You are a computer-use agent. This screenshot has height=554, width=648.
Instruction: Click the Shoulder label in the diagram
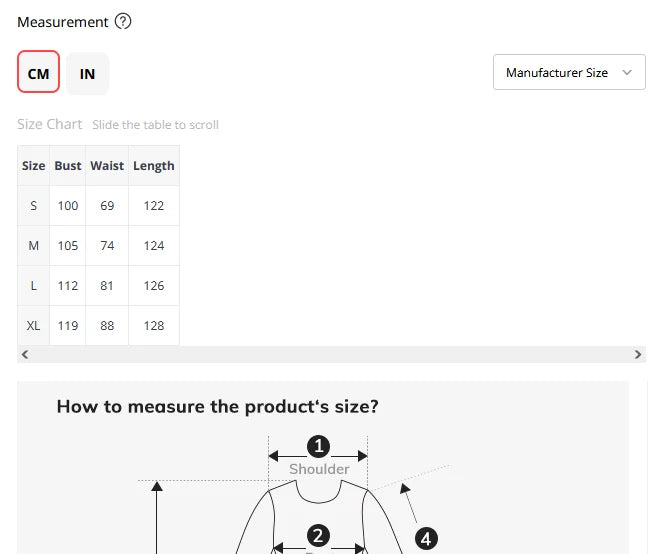[319, 469]
